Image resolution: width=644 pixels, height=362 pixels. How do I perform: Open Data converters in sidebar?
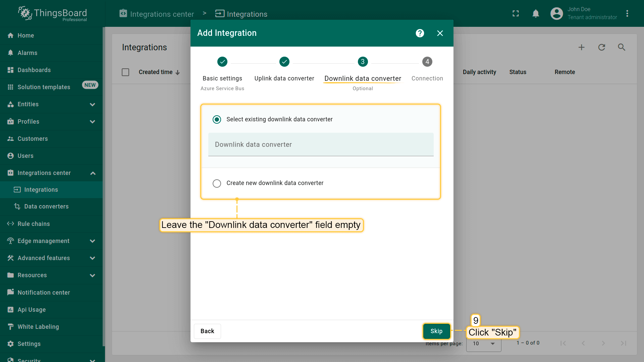pyautogui.click(x=46, y=206)
